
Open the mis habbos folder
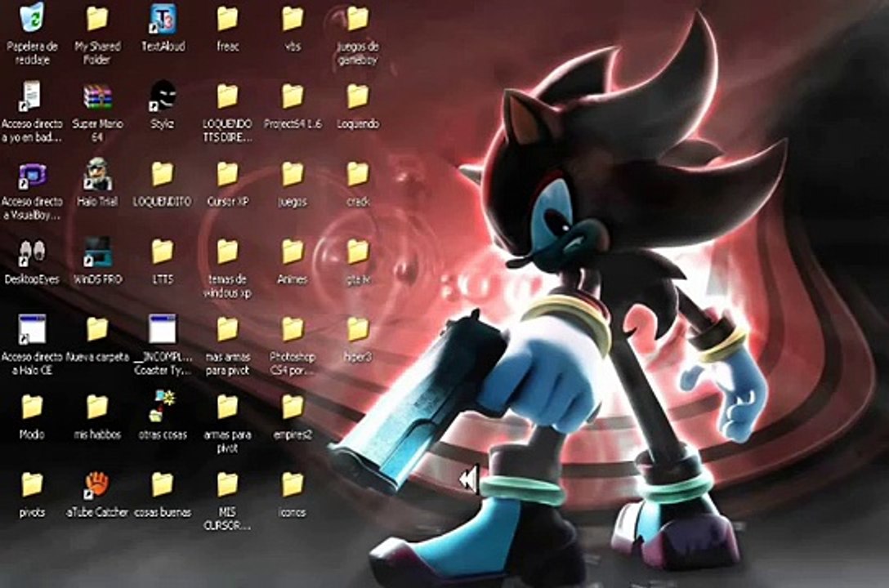[97, 406]
